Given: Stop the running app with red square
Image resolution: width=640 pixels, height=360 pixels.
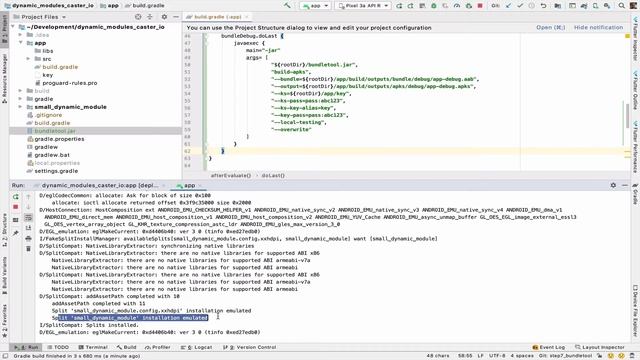Looking at the screenshot, I should click(x=480, y=6).
